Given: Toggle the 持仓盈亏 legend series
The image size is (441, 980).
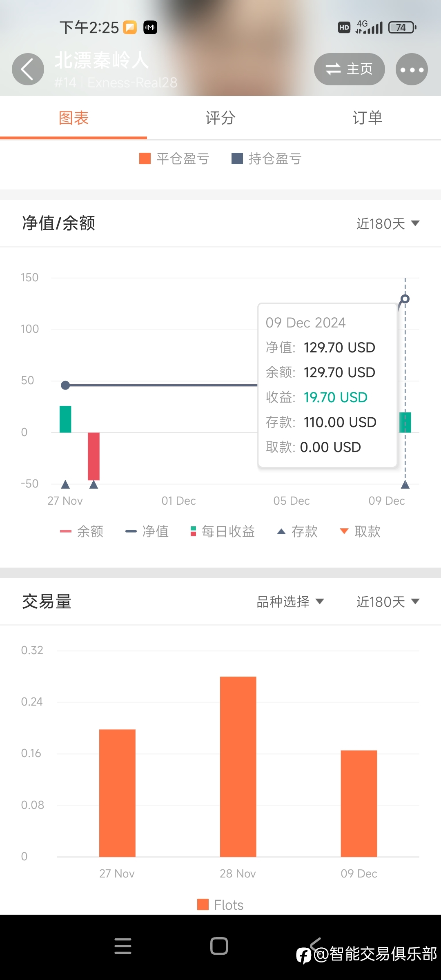Looking at the screenshot, I should point(267,158).
